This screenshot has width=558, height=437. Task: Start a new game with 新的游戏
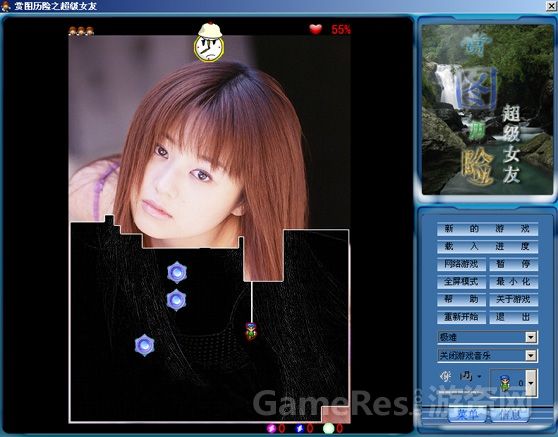[487, 229]
